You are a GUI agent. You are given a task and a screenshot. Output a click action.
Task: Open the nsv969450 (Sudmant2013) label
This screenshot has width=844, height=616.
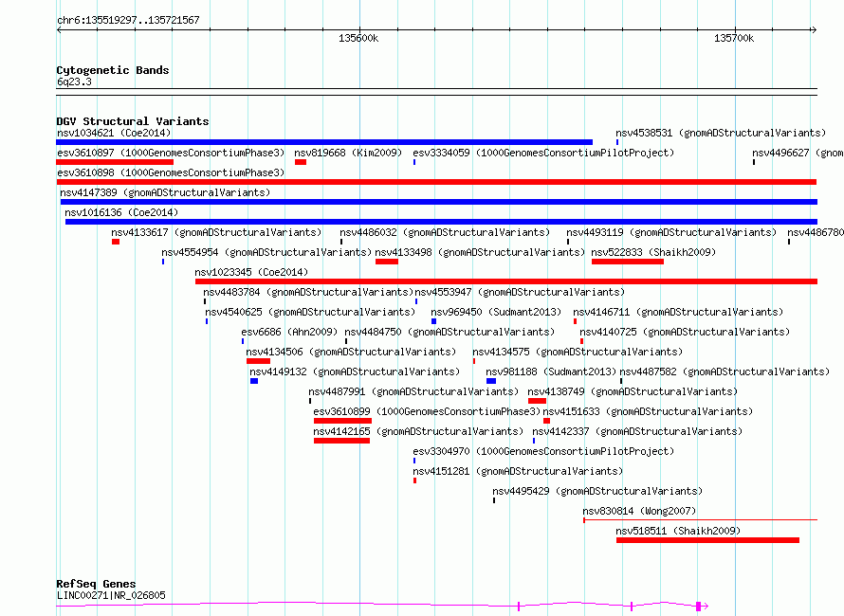[x=496, y=312]
